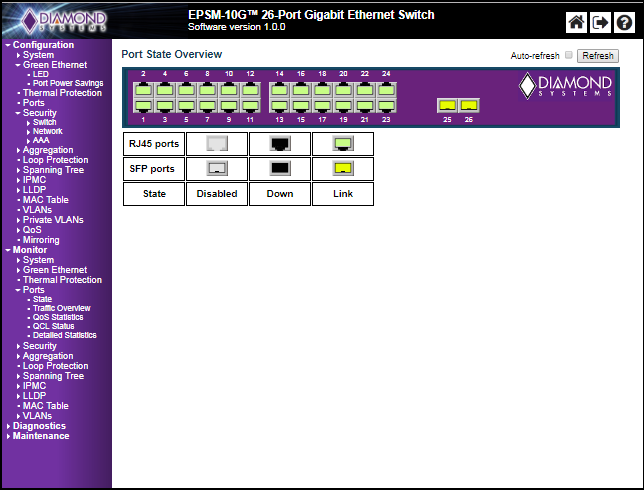644x490 pixels.
Task: Select SFP port 25 icon
Action: tap(447, 105)
